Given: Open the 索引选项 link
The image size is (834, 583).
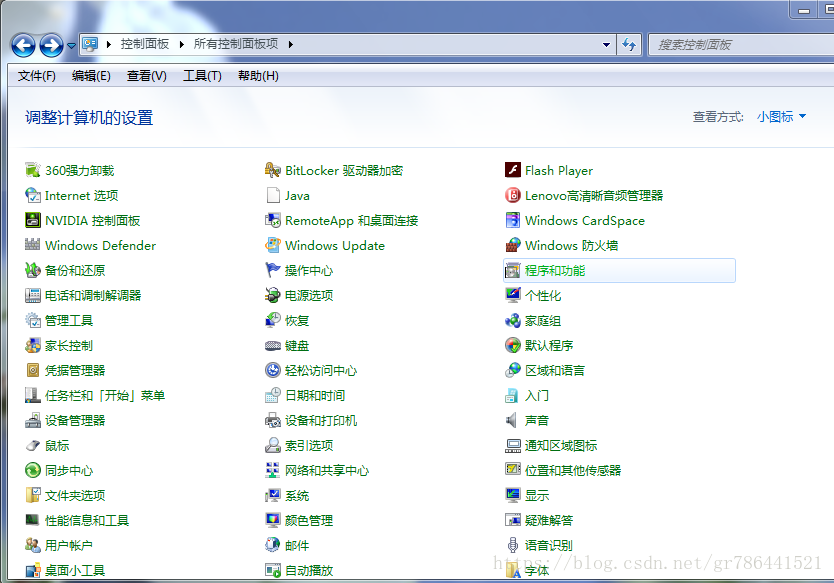Looking at the screenshot, I should pyautogui.click(x=309, y=445).
